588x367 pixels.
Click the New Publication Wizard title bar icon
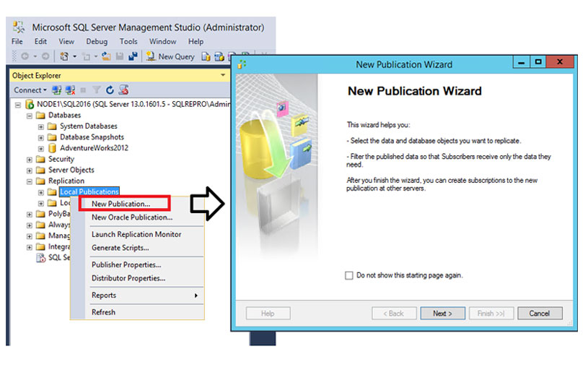coord(242,64)
